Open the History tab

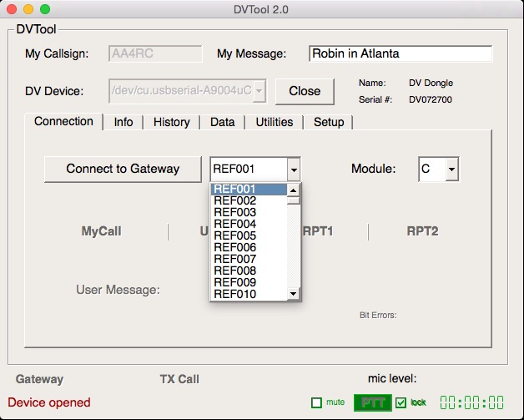pos(171,122)
